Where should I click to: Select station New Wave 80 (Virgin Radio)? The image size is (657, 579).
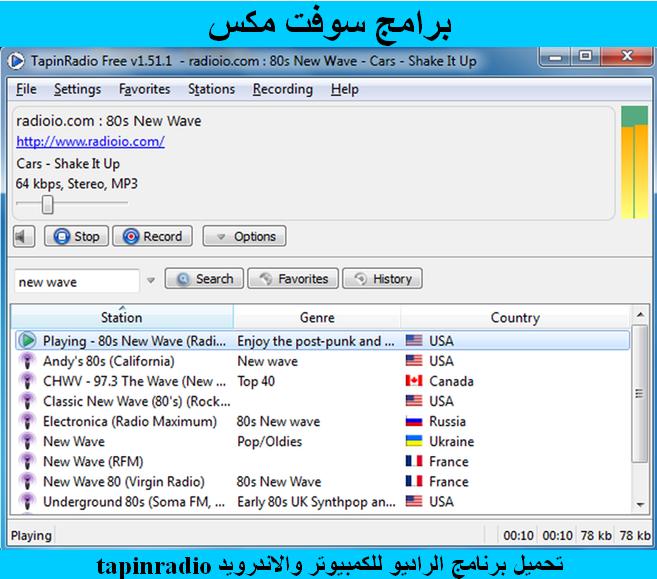pos(124,482)
